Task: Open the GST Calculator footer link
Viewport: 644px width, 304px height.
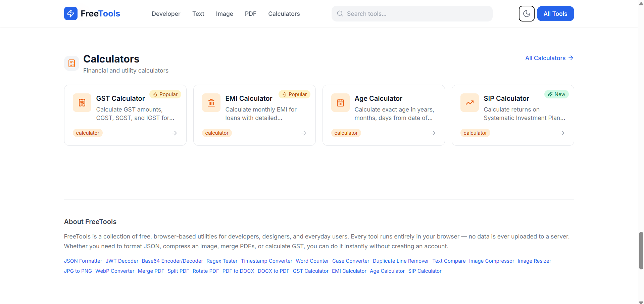Action: click(x=310, y=271)
